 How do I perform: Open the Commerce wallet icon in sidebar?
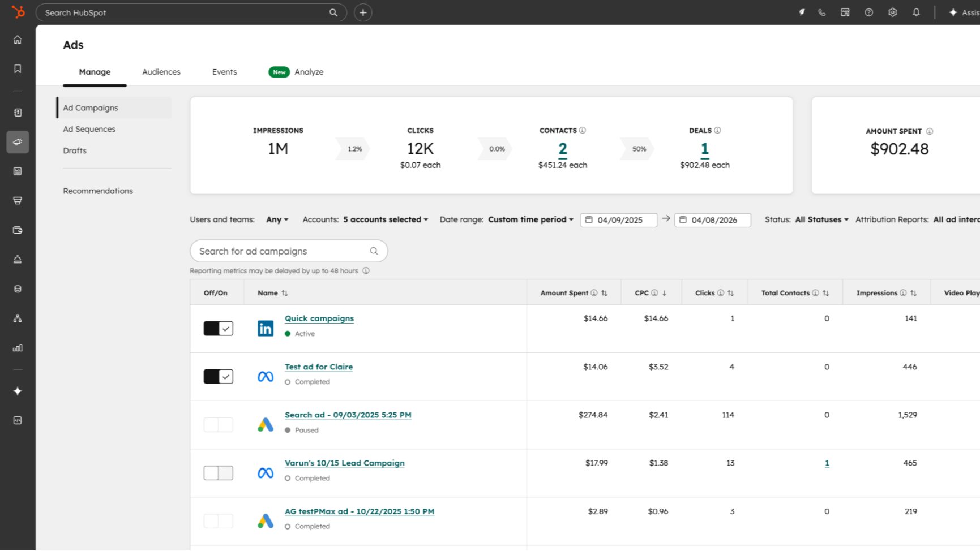tap(17, 230)
